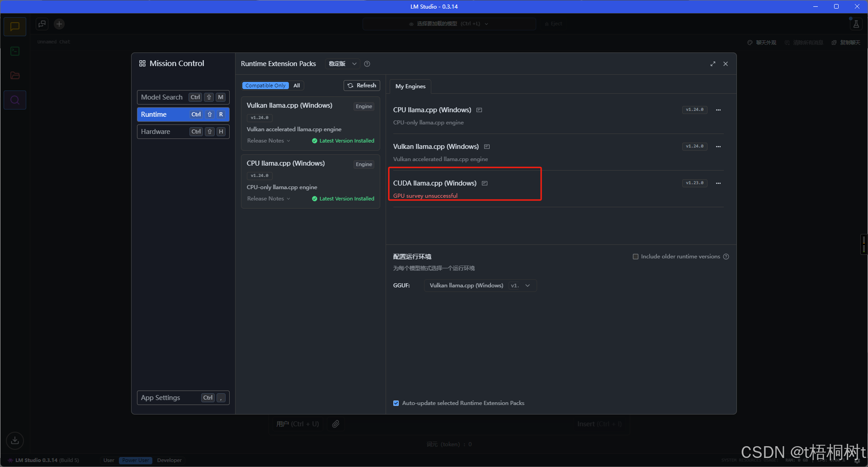Click the help icon beside channel dropdown
This screenshot has width=868, height=467.
pos(367,64)
